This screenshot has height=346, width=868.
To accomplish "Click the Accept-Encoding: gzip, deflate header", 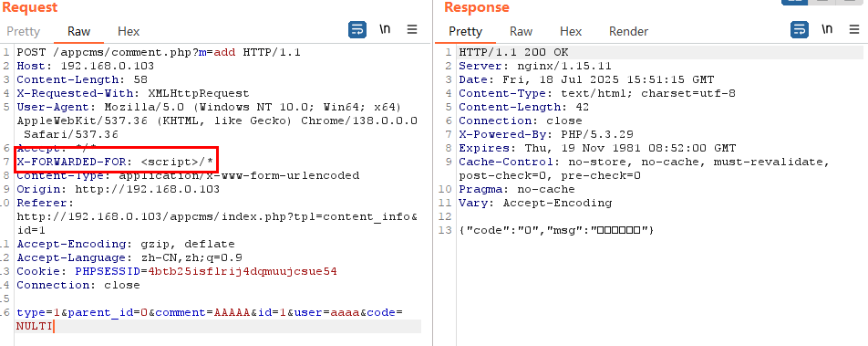I will tap(126, 244).
